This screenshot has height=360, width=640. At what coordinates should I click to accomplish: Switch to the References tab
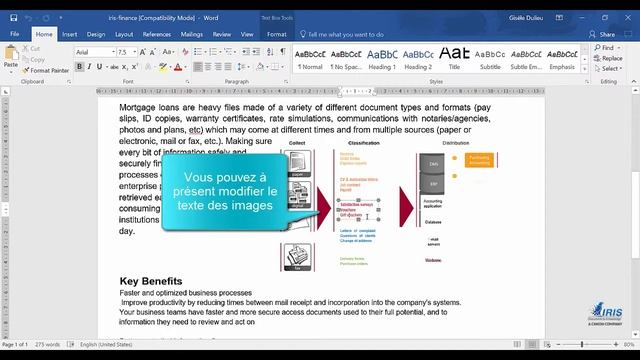(x=157, y=34)
